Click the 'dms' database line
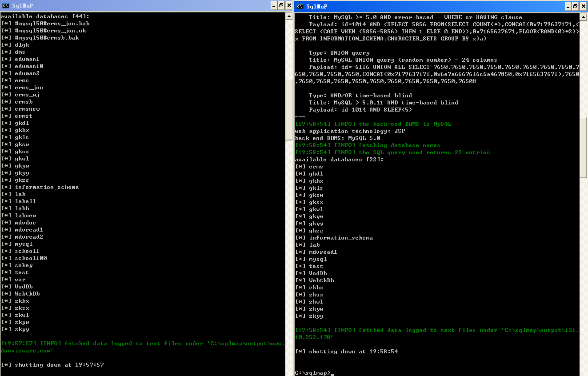588x376 pixels. pyautogui.click(x=20, y=52)
